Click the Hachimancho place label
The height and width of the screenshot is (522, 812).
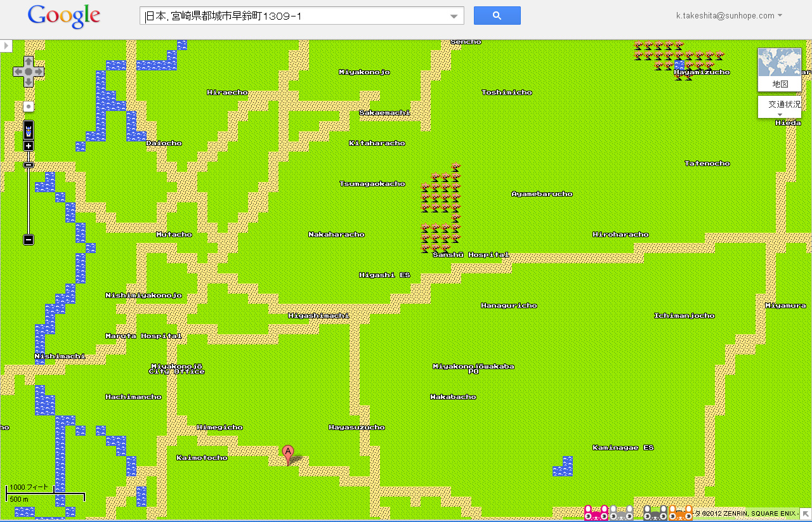133,397
